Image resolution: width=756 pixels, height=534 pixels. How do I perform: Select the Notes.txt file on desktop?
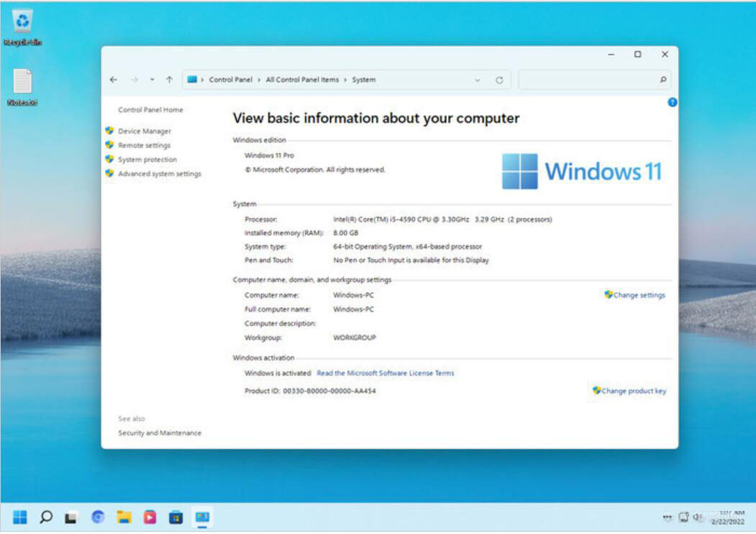pos(22,87)
